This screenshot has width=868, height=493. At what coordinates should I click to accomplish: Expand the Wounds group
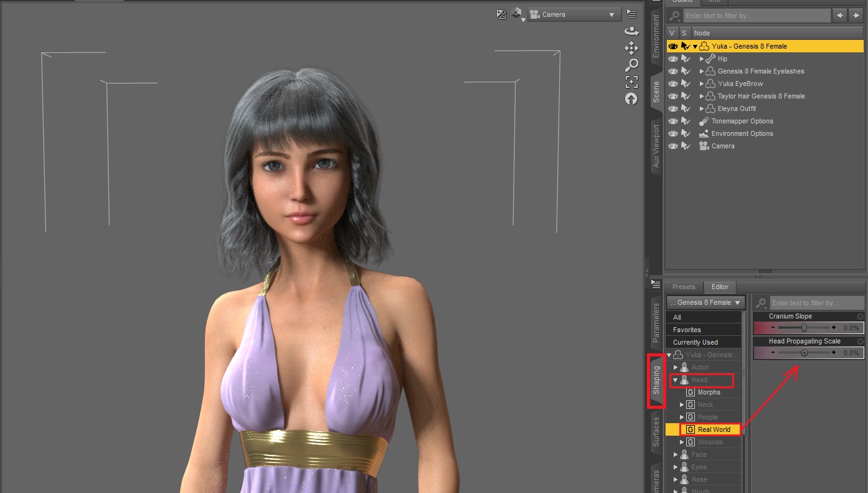(682, 442)
